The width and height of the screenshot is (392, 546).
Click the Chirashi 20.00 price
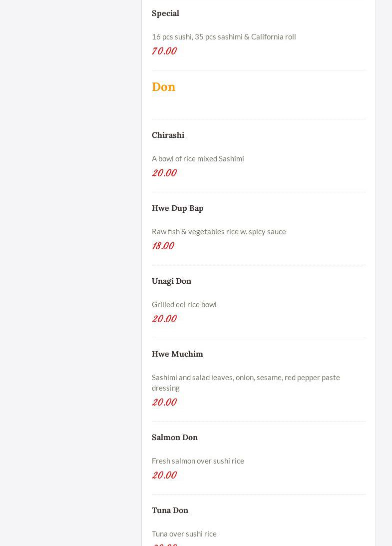(x=164, y=173)
